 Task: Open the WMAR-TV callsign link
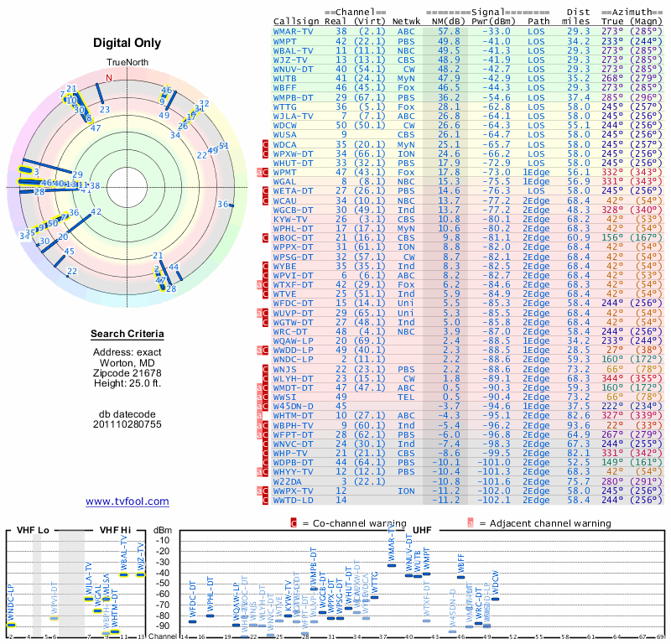(x=293, y=32)
